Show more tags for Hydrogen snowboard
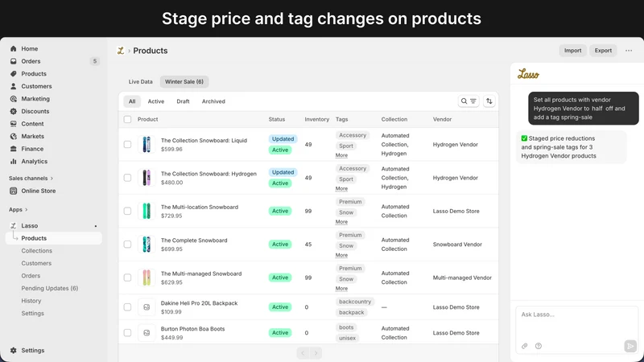 [341, 189]
